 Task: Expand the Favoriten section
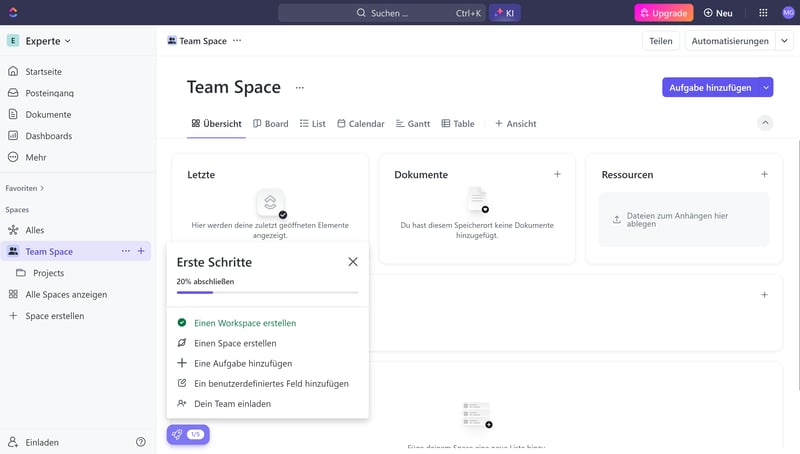[x=25, y=188]
